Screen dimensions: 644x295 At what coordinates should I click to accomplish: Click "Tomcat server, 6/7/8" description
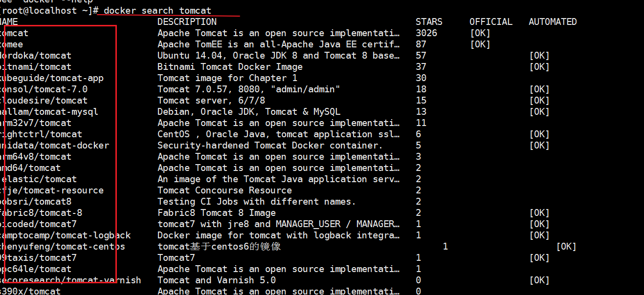(211, 101)
